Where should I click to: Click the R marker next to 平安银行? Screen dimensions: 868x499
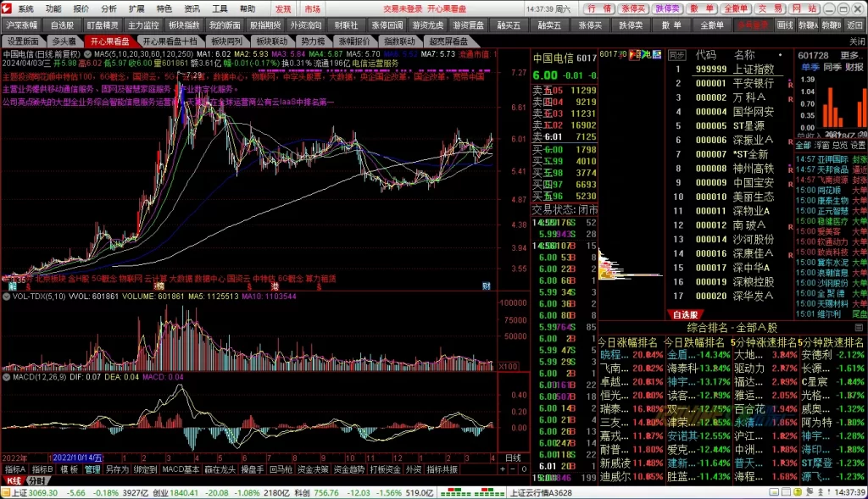789,83
